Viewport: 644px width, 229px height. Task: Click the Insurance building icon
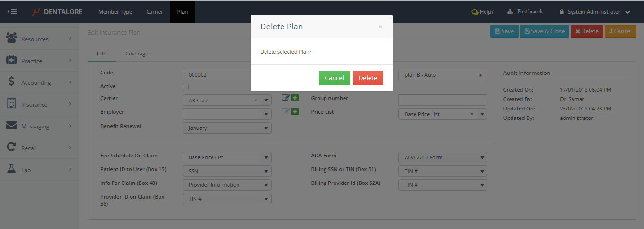[11, 104]
